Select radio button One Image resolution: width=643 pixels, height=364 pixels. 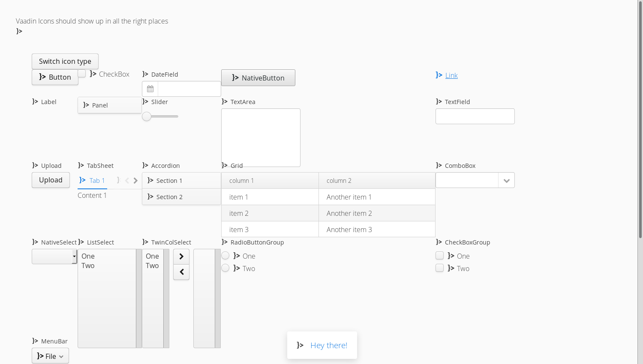pyautogui.click(x=225, y=256)
